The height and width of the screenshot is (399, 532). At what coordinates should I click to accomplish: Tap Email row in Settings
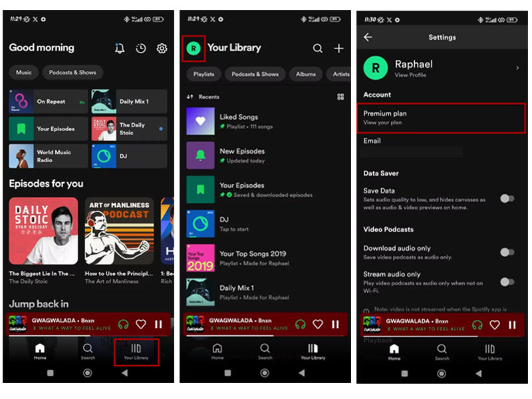click(x=441, y=146)
